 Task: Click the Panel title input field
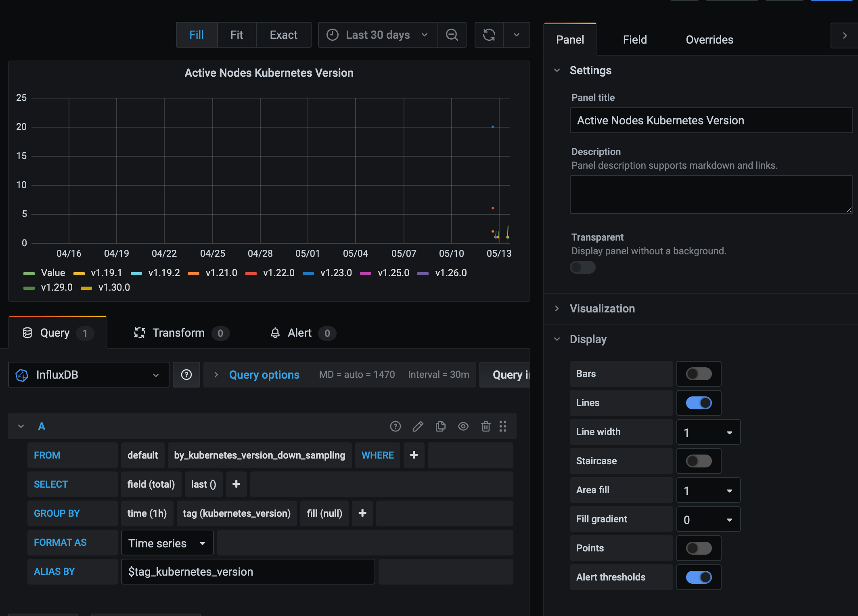[711, 120]
